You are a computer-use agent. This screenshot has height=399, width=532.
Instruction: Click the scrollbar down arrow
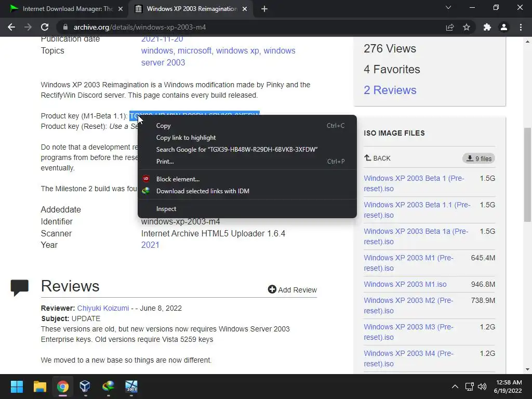pyautogui.click(x=527, y=369)
